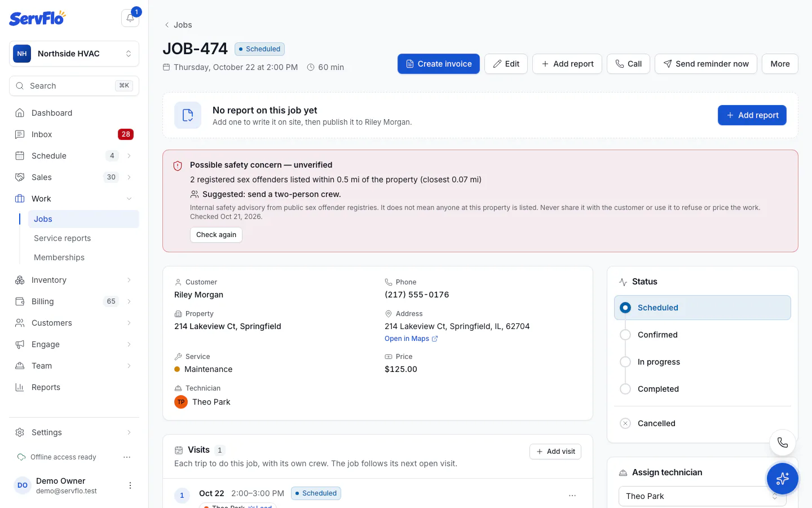Open the Theo Park technician dropdown

point(702,496)
